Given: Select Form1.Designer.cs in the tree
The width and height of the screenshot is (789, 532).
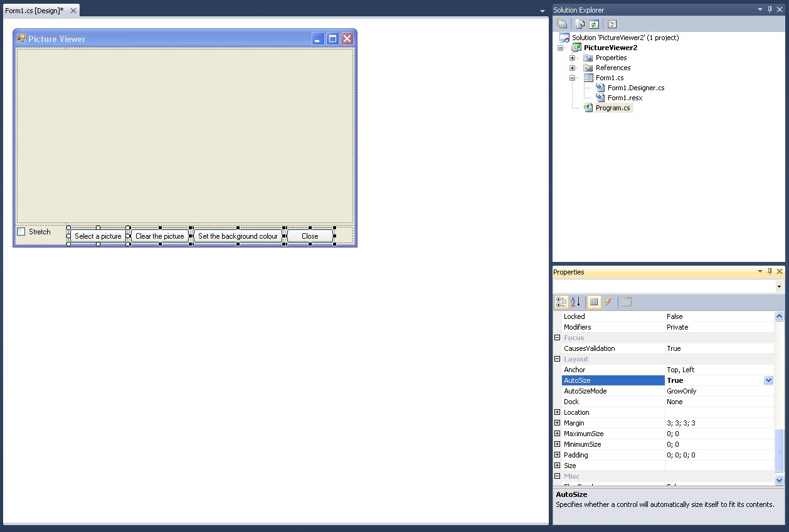Looking at the screenshot, I should pyautogui.click(x=636, y=88).
